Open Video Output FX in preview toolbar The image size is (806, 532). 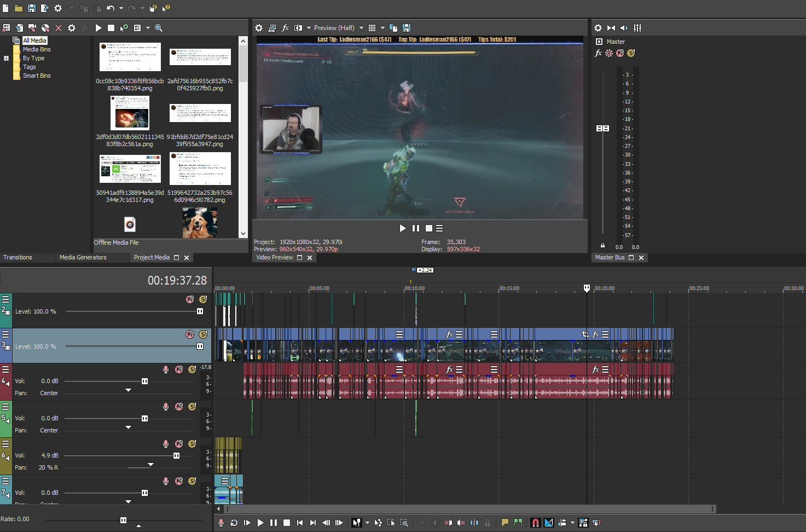[285, 28]
